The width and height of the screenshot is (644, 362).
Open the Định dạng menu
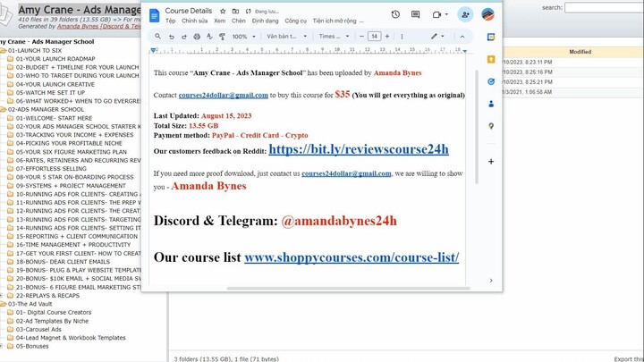266,21
